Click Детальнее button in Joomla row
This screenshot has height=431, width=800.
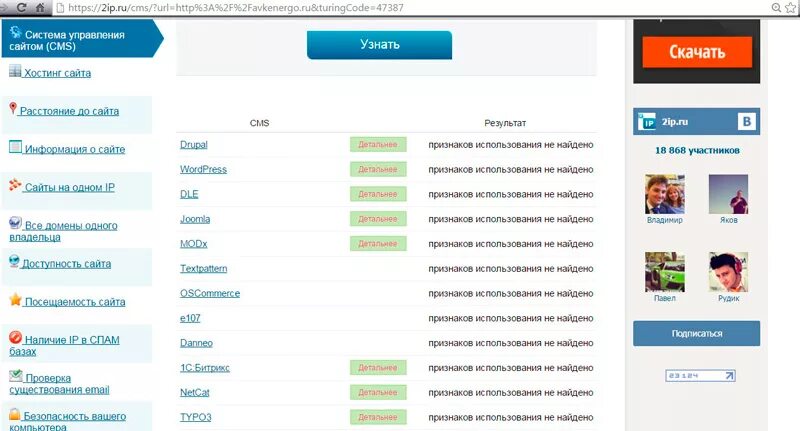click(378, 219)
